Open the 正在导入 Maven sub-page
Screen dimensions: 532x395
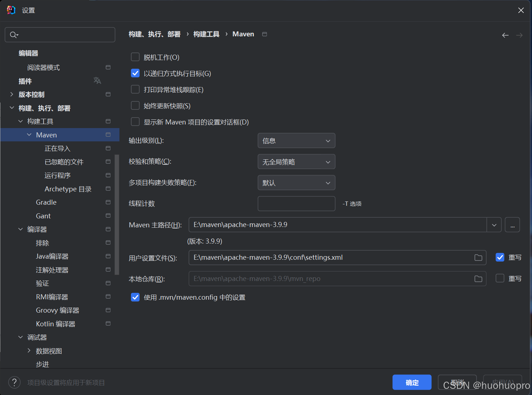[58, 148]
